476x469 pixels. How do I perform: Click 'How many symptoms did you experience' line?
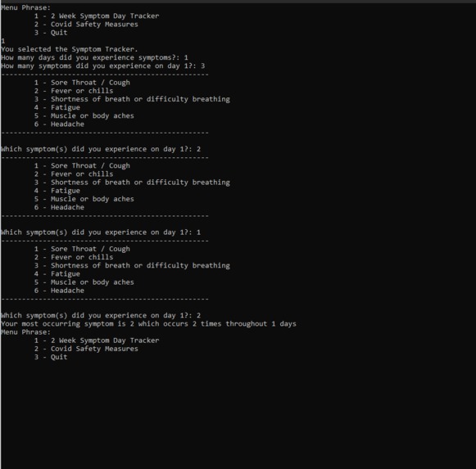pos(103,65)
